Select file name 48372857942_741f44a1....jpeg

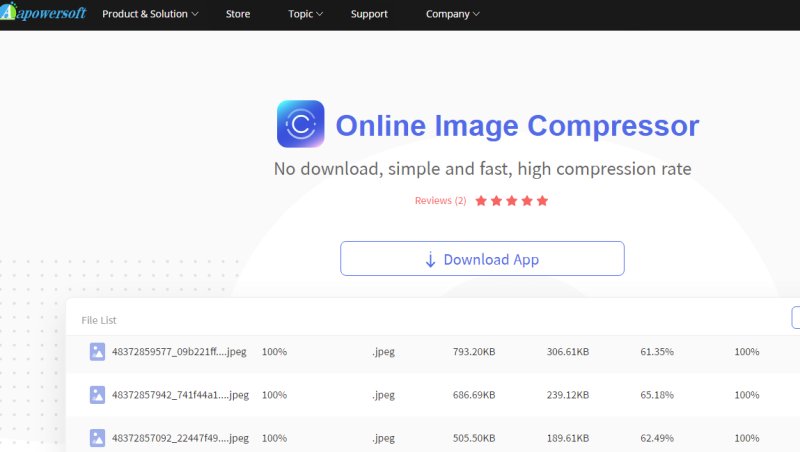(x=180, y=395)
